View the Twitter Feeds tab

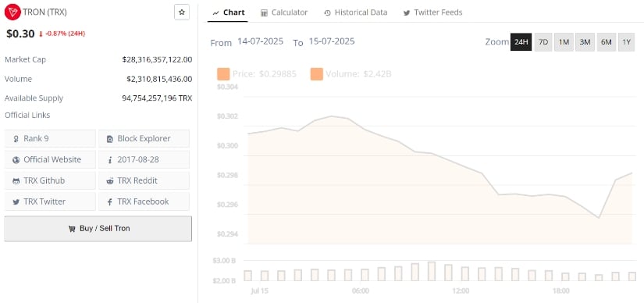pyautogui.click(x=432, y=12)
